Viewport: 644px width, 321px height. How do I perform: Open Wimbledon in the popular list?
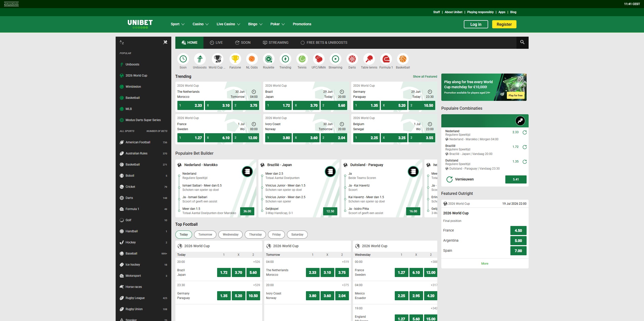[143, 87]
